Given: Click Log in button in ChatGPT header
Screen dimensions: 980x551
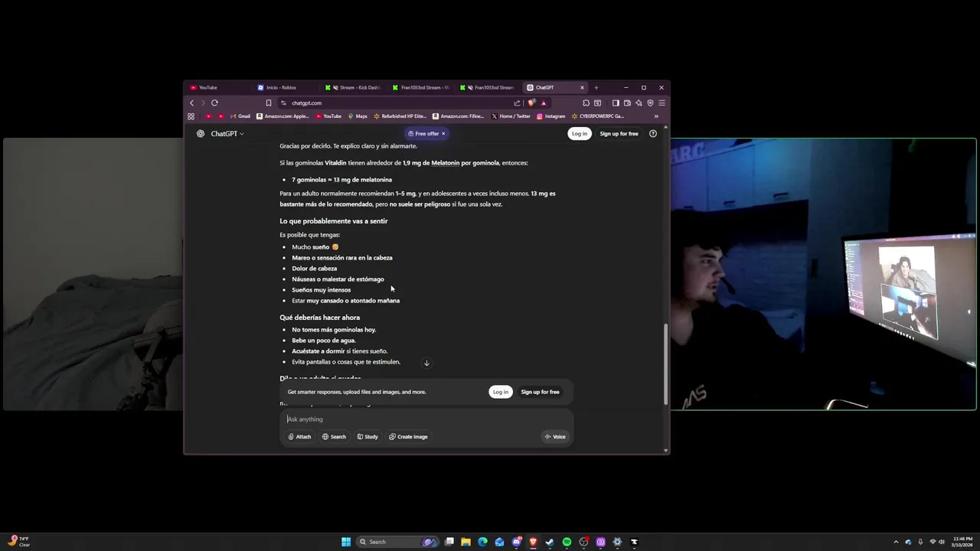Looking at the screenshot, I should (580, 133).
